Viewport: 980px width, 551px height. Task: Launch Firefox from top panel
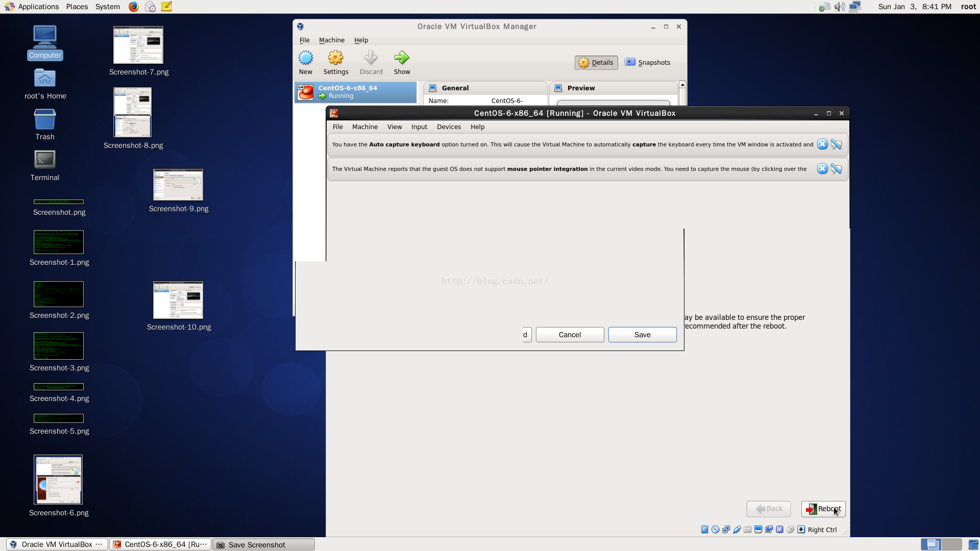coord(134,7)
